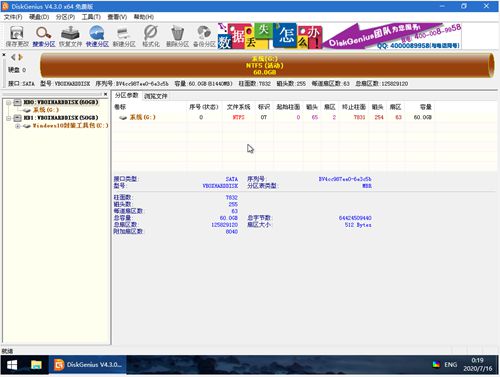Collapse the HD0 VBOXHARDDISK (60GB) tree node
500x377 pixels.
pyautogui.click(x=9, y=102)
